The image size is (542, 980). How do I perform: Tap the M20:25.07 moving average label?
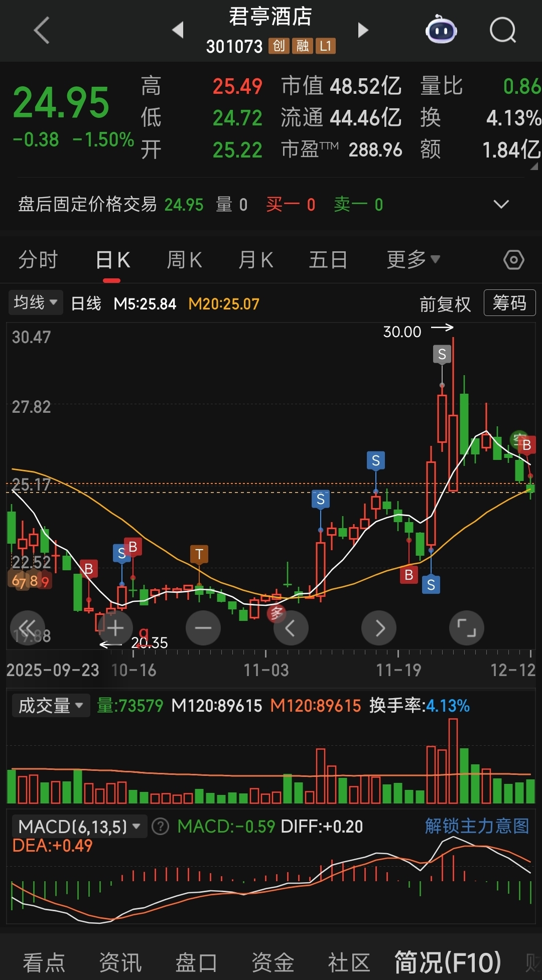pyautogui.click(x=224, y=304)
